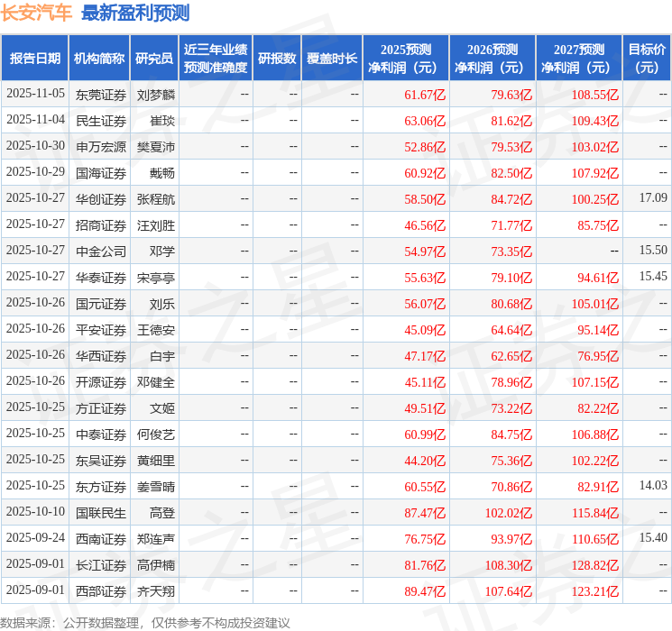Open 西部证券 institution name
The width and height of the screenshot is (672, 631).
(x=101, y=591)
